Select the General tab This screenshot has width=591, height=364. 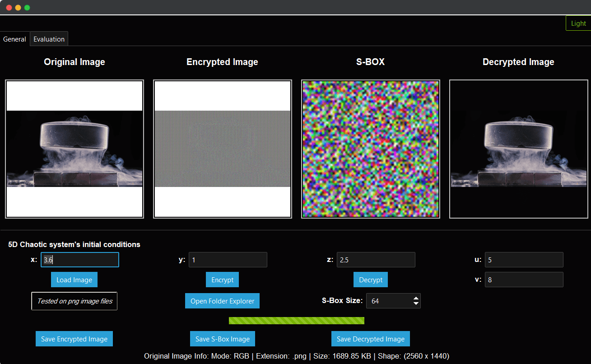pos(14,39)
